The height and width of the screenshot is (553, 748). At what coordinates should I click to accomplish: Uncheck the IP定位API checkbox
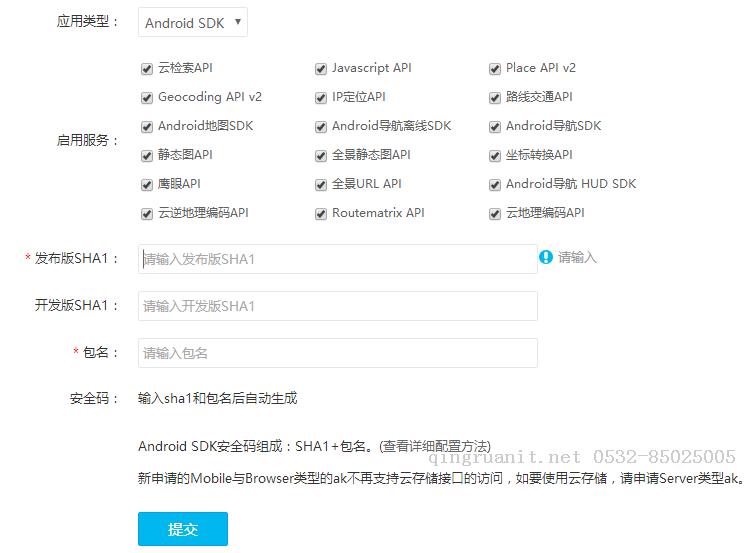(x=321, y=98)
